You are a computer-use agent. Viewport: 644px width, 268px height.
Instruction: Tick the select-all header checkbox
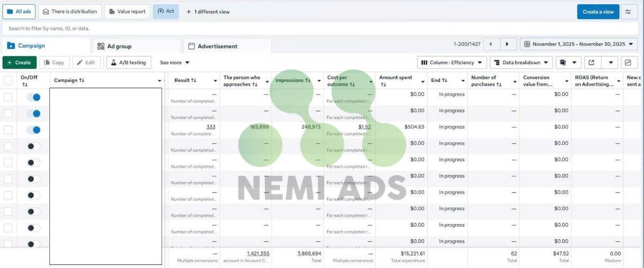click(x=8, y=81)
